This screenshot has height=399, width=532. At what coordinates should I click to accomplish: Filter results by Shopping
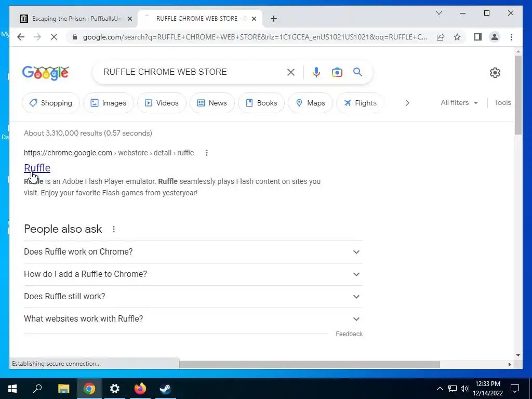click(x=51, y=103)
